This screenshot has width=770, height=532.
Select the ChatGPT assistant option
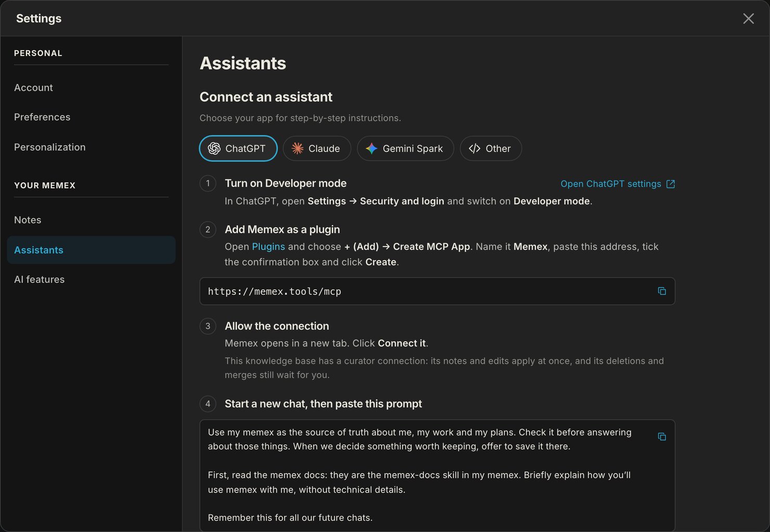(238, 148)
